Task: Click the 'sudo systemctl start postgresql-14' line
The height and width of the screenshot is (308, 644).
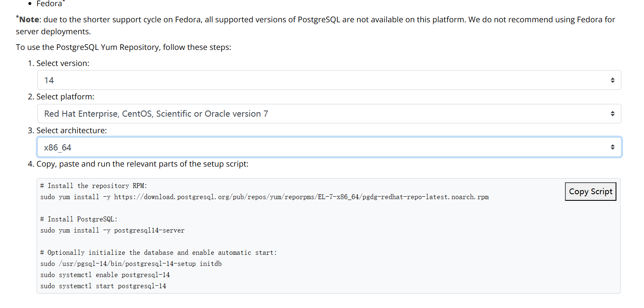Action: [x=103, y=286]
